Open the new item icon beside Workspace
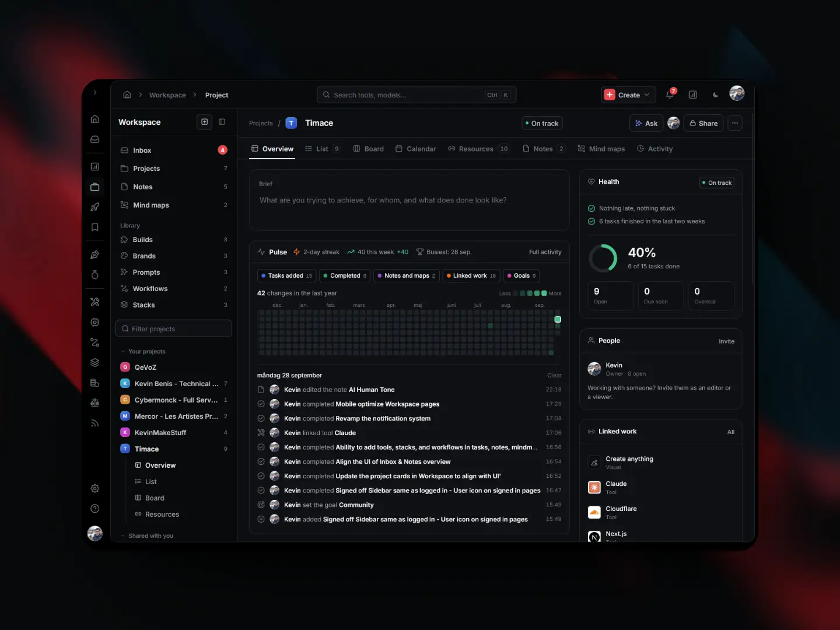This screenshot has width=840, height=630. (205, 122)
